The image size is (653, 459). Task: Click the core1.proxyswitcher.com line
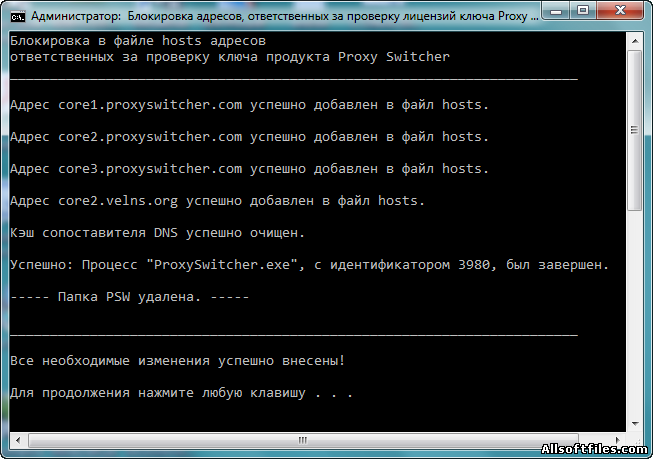249,105
